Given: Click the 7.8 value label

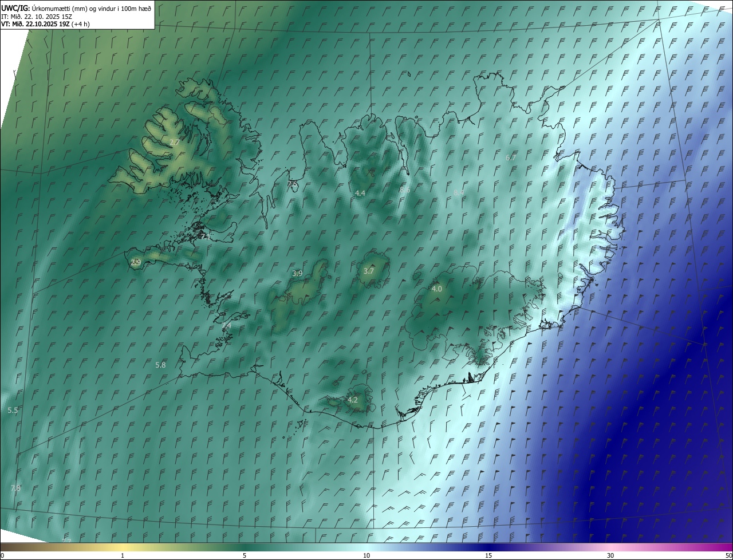Looking at the screenshot, I should 15,488.
